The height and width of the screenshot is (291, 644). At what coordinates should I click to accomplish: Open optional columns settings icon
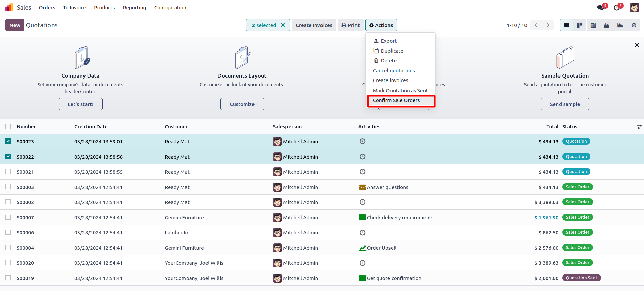click(x=639, y=127)
